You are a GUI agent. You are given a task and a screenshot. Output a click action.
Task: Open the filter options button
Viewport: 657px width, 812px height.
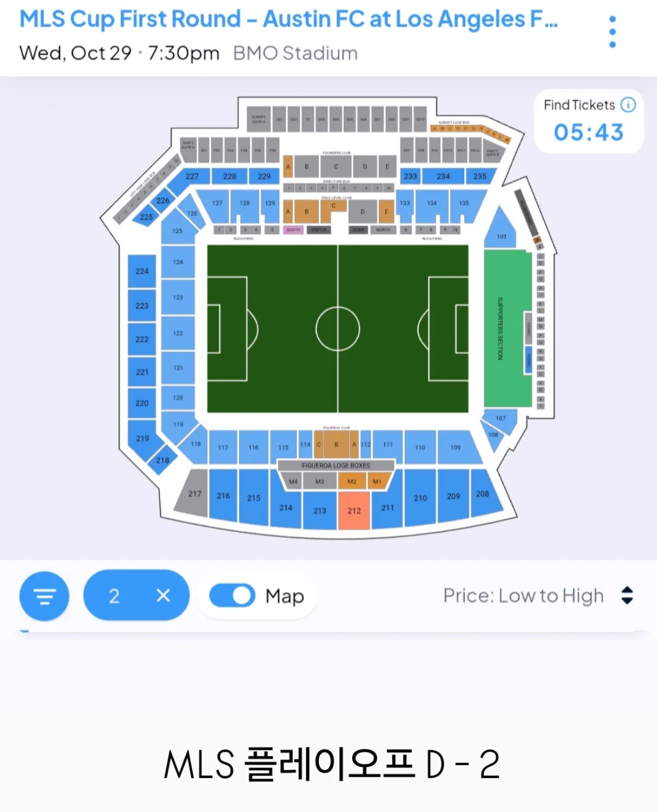[45, 596]
